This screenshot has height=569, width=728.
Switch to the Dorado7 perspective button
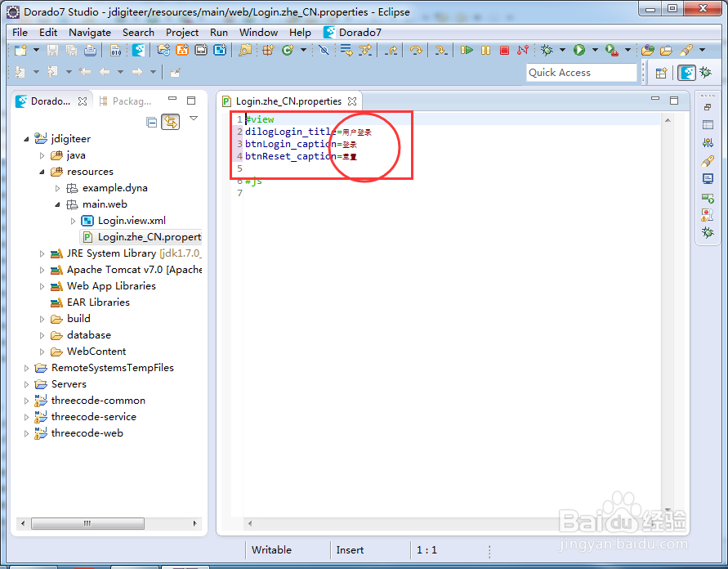[686, 73]
